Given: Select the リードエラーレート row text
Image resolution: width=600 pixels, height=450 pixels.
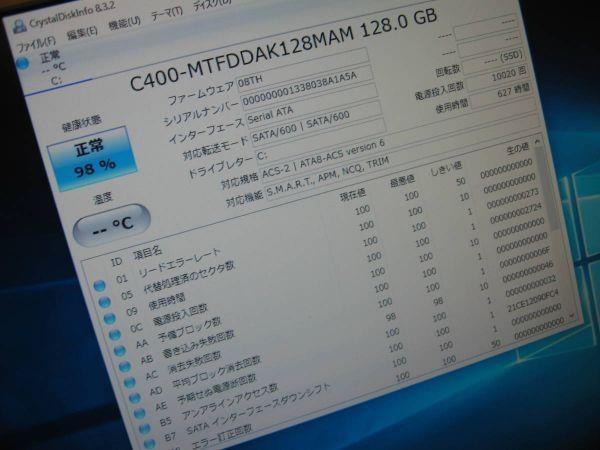Looking at the screenshot, I should coord(180,262).
